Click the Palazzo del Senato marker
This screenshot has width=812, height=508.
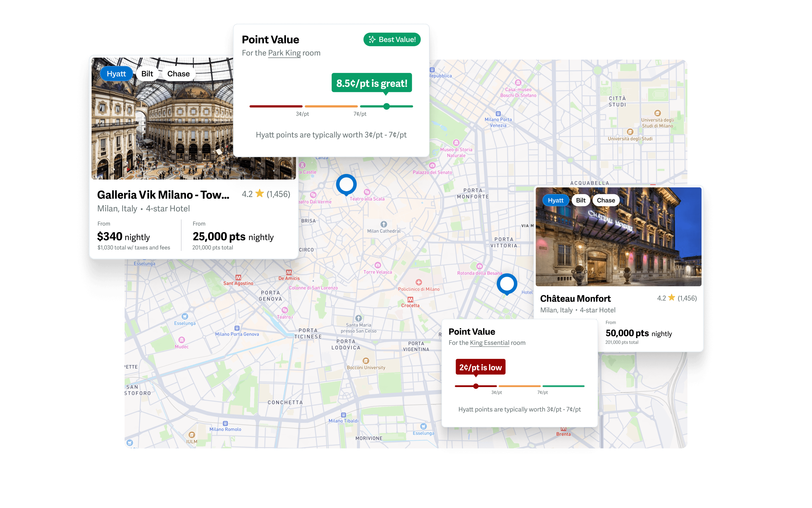click(432, 165)
